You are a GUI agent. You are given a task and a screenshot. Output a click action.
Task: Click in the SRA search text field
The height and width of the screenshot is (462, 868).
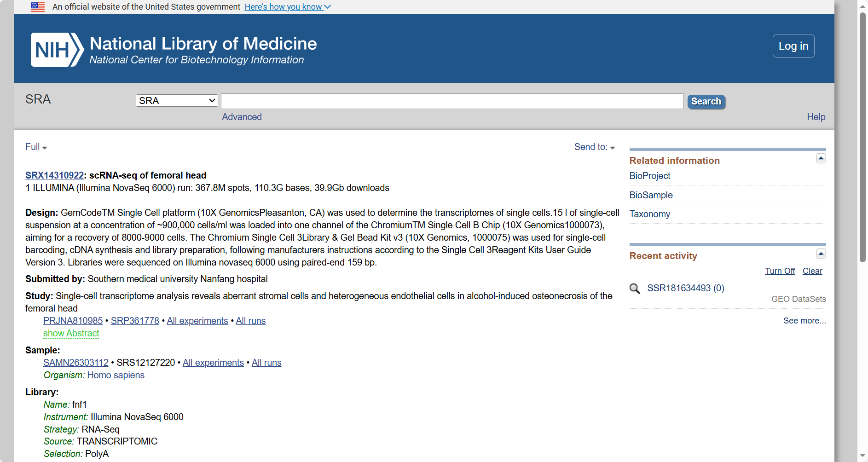click(452, 101)
